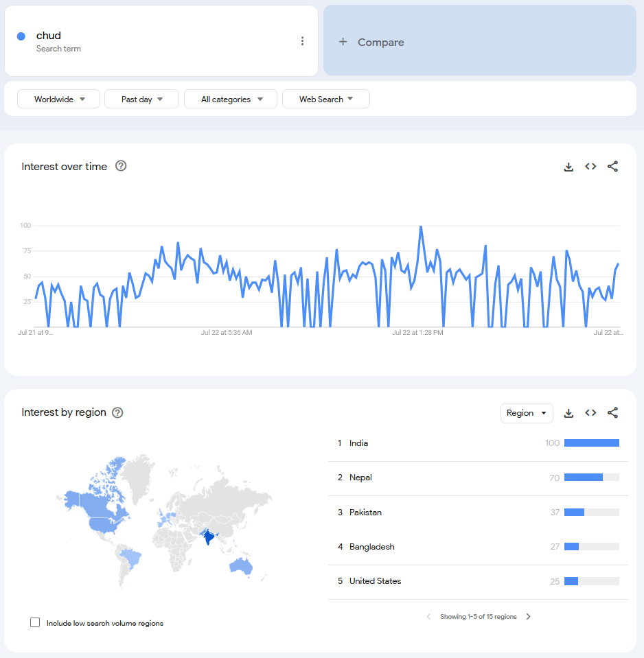Screen dimensions: 644x658
Task: Click Bangladesh's value bar showing 27
Action: point(592,547)
